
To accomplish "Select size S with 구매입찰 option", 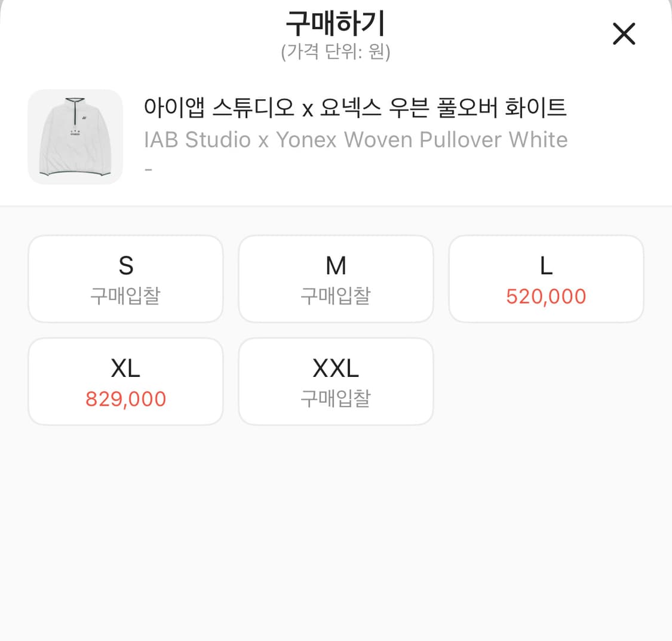I will click(x=125, y=278).
